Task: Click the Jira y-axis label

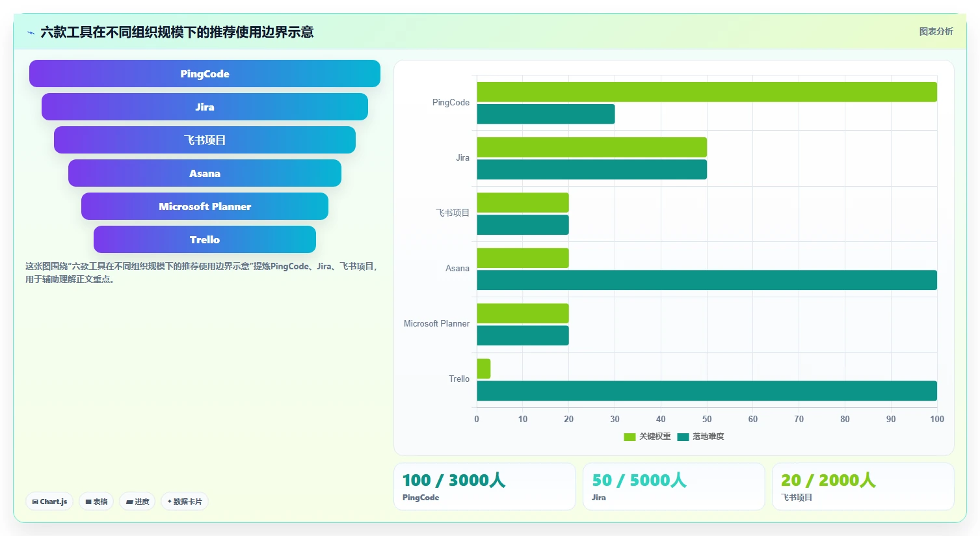Action: 462,157
